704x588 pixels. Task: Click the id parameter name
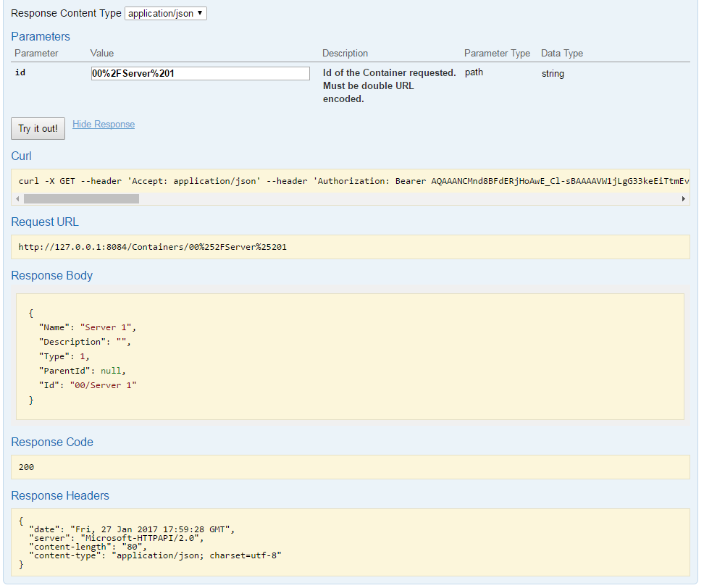20,72
